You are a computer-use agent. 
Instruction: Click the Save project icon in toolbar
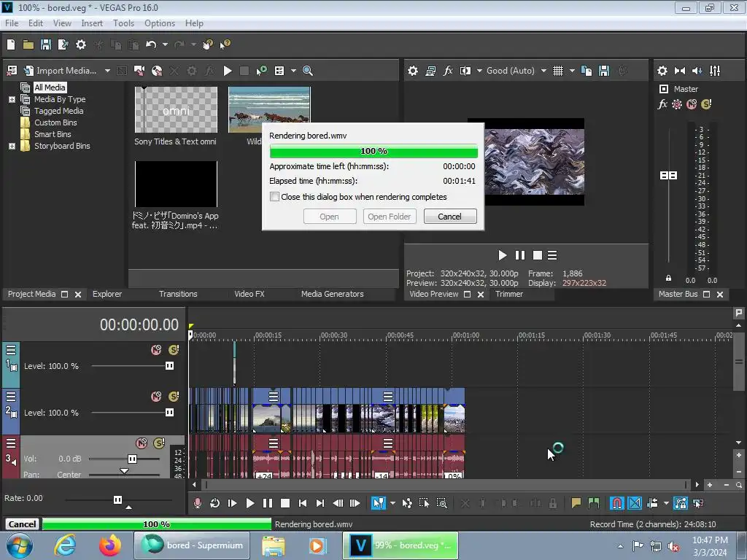point(45,44)
